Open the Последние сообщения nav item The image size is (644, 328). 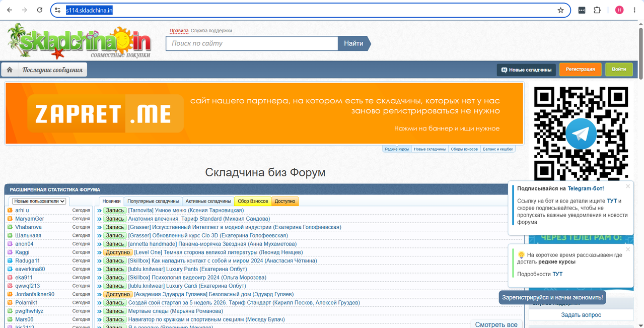[52, 70]
